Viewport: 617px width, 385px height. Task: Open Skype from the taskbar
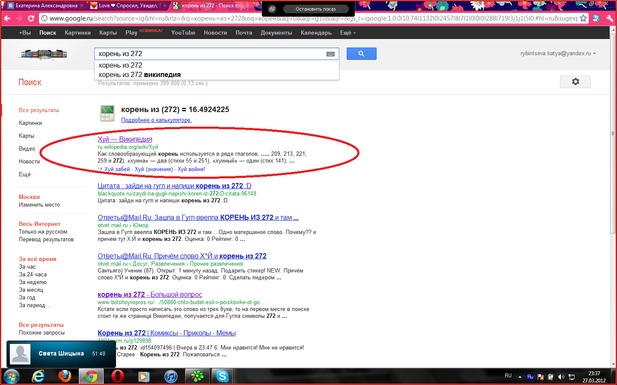(x=222, y=376)
